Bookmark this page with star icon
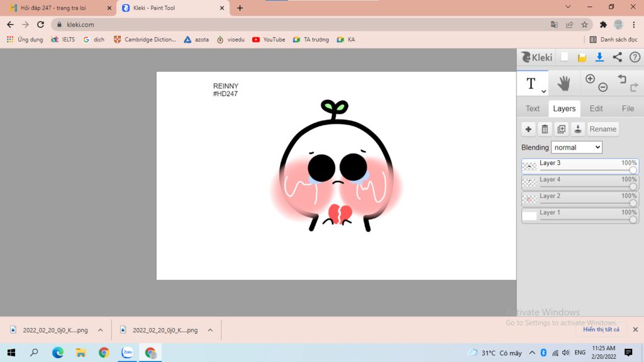The image size is (644, 362). [584, 25]
